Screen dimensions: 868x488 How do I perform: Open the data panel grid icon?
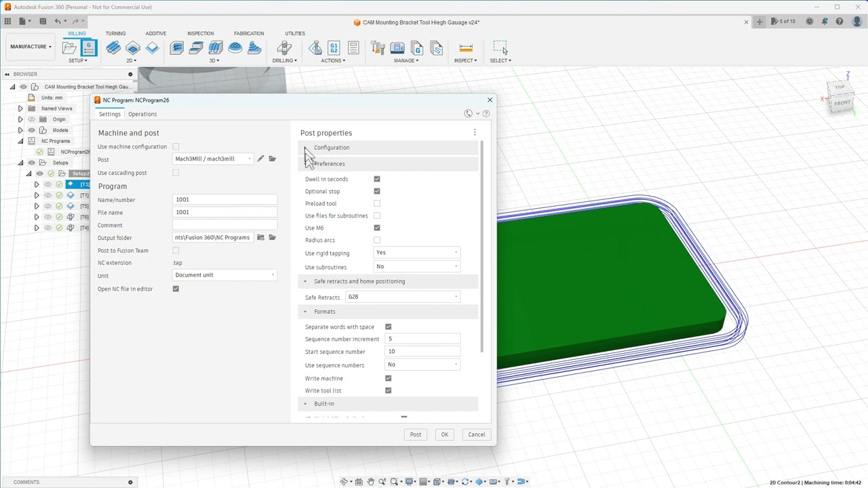click(7, 22)
